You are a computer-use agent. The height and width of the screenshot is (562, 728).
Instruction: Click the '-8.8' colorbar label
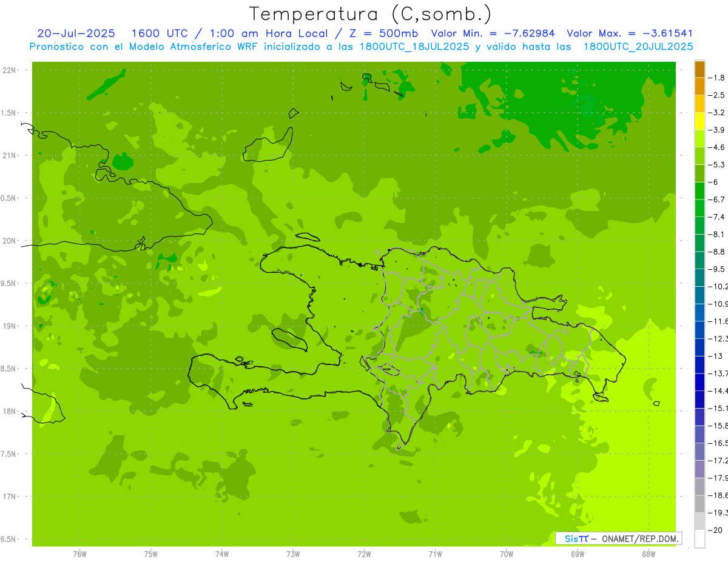pos(718,252)
